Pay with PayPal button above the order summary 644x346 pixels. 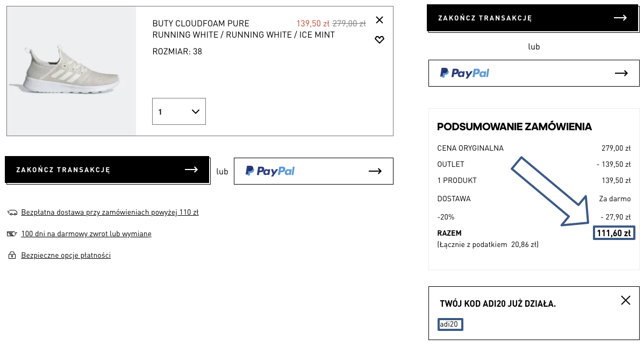pos(534,73)
